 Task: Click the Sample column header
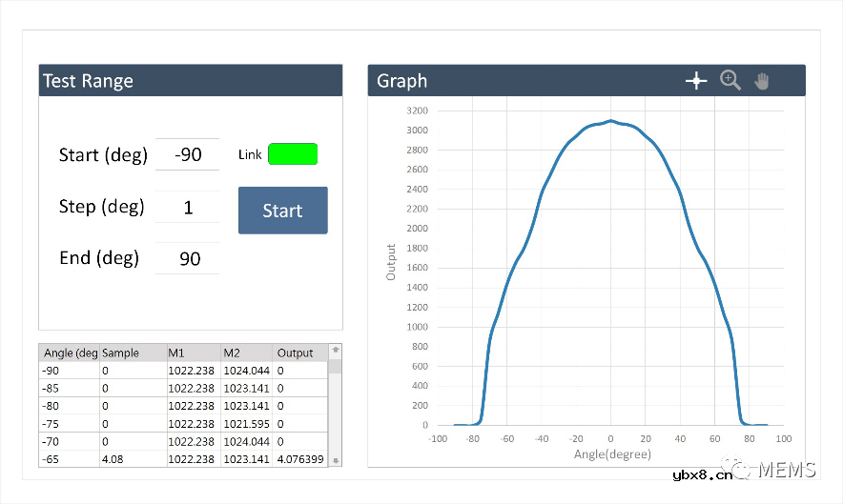(132, 353)
